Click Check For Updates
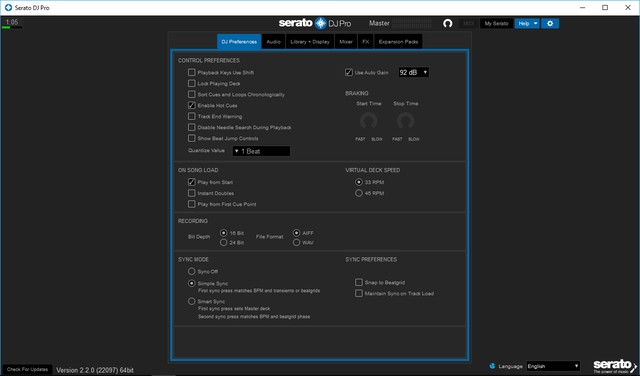 [x=27, y=369]
